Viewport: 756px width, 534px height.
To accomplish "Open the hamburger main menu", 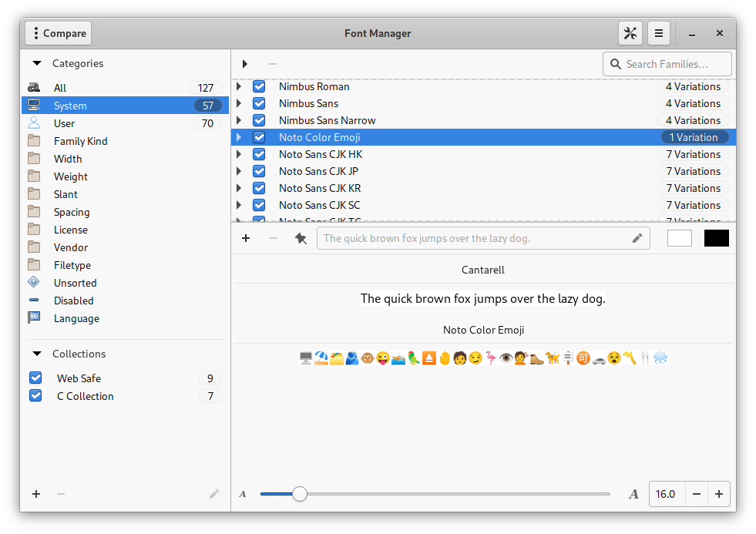I will click(x=658, y=33).
